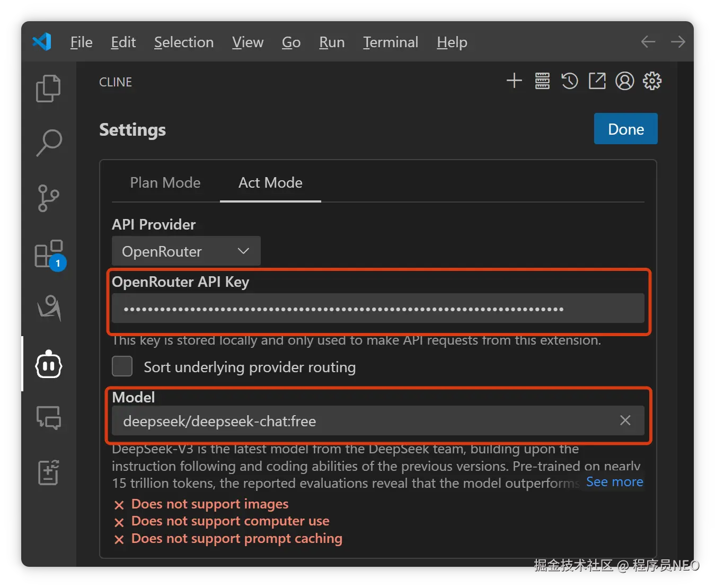Open Cline account profile icon
This screenshot has width=715, height=588.
(625, 81)
